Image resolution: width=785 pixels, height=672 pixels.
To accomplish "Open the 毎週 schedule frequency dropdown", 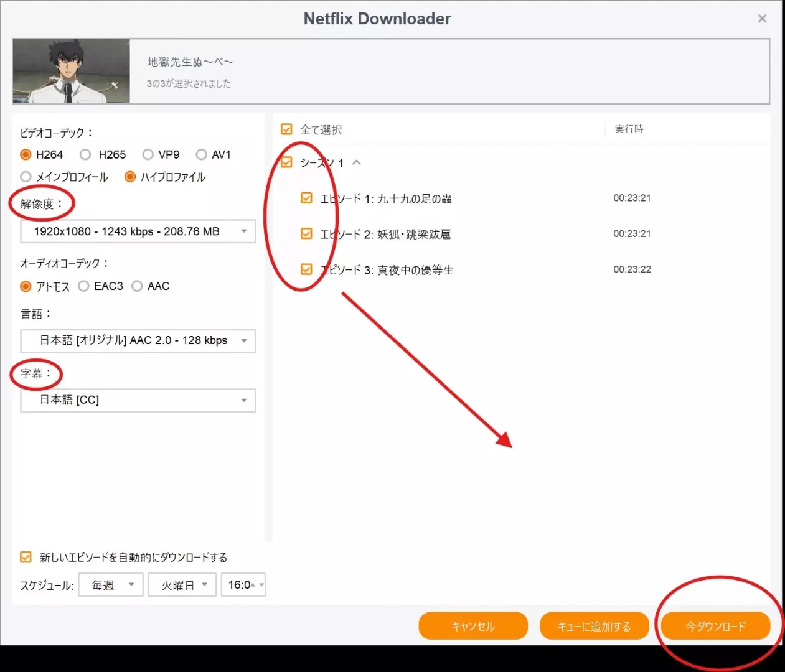I will (111, 585).
